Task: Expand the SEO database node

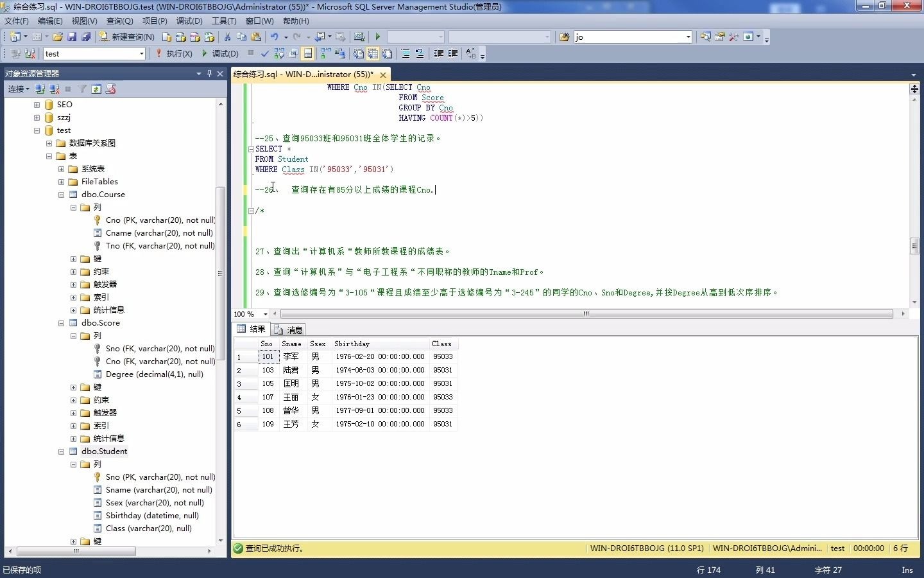Action: click(37, 105)
